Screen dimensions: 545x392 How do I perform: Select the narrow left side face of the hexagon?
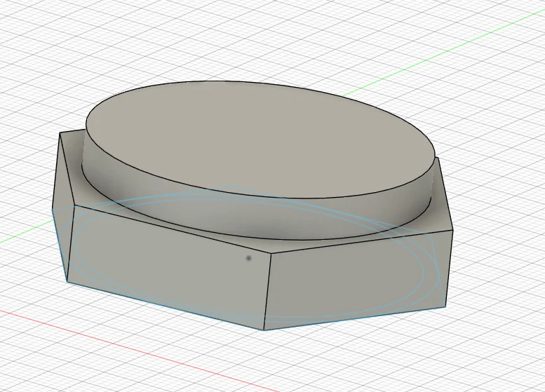62,205
